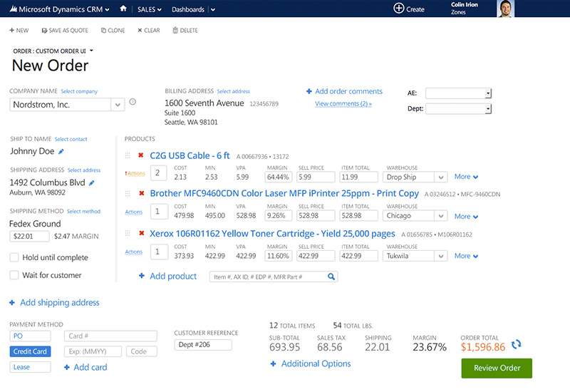Grab the Xerox Toner drag handle
Viewport: 570px width, 392px height.
click(128, 233)
